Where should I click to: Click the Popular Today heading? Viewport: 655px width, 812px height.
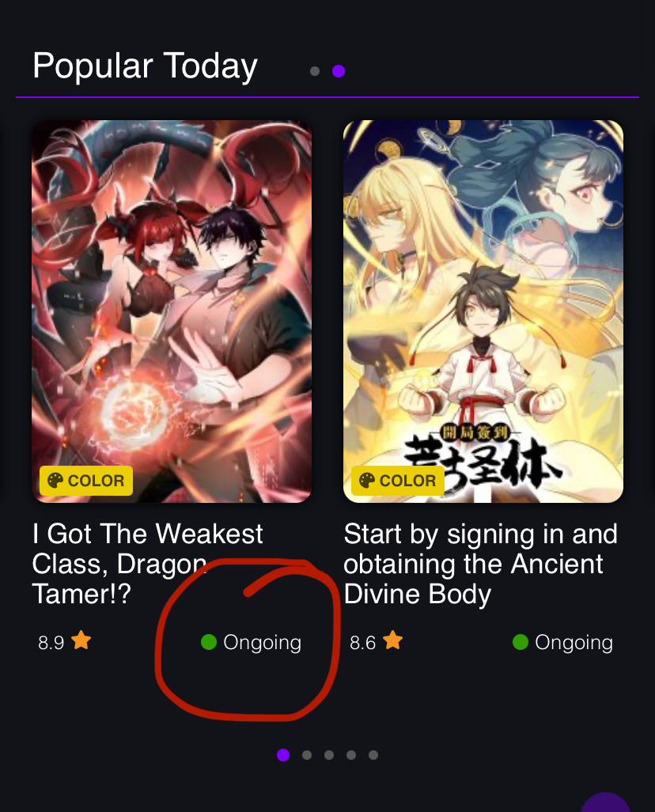coord(145,66)
